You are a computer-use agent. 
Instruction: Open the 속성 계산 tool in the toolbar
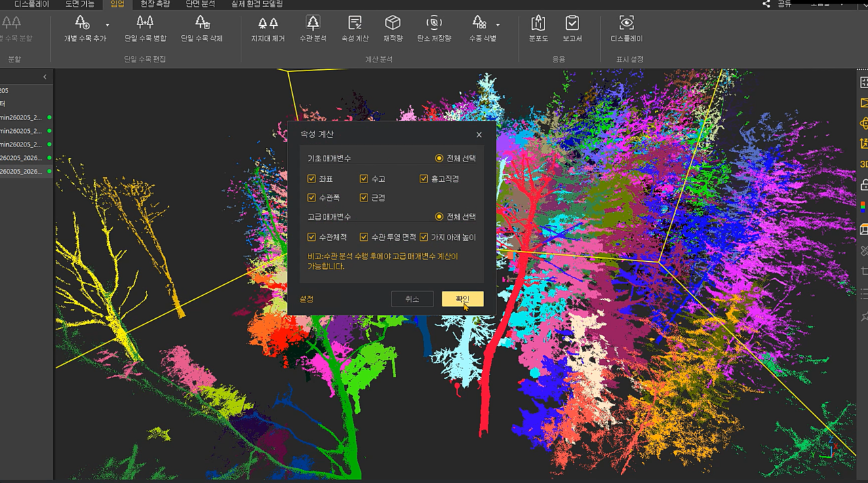(355, 30)
